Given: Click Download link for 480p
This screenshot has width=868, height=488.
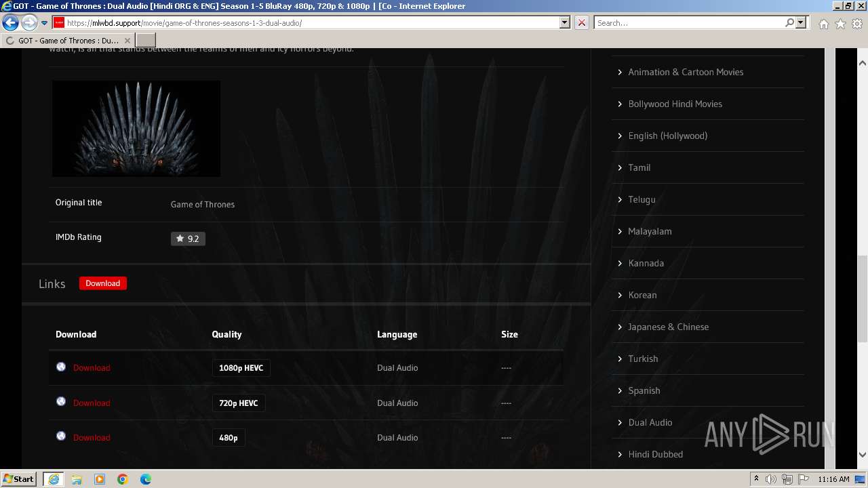Looking at the screenshot, I should tap(92, 437).
